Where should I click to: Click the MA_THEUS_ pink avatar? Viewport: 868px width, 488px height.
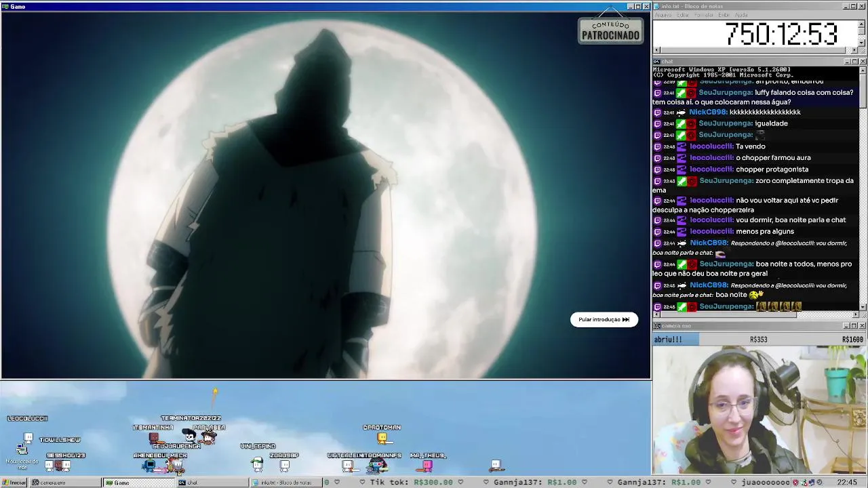pyautogui.click(x=427, y=465)
